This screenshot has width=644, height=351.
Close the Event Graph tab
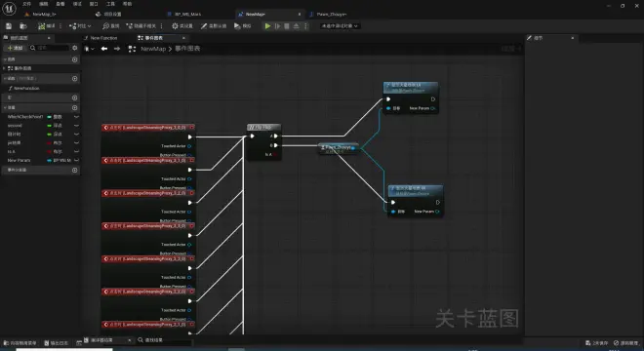(183, 38)
